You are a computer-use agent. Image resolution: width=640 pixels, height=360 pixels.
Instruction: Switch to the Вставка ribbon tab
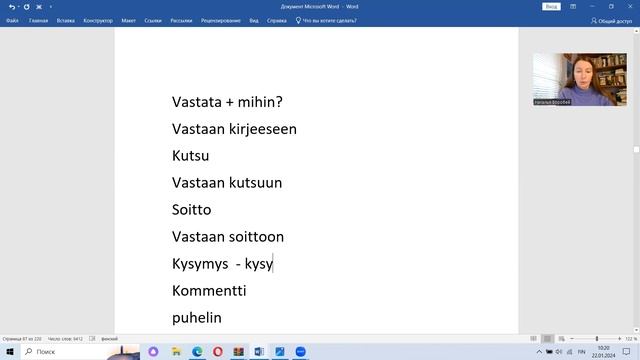[x=66, y=20]
